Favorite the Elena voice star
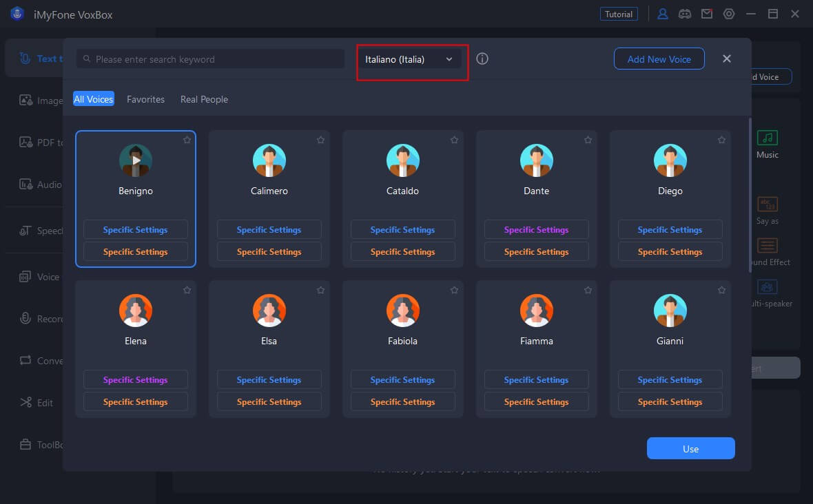 point(187,290)
